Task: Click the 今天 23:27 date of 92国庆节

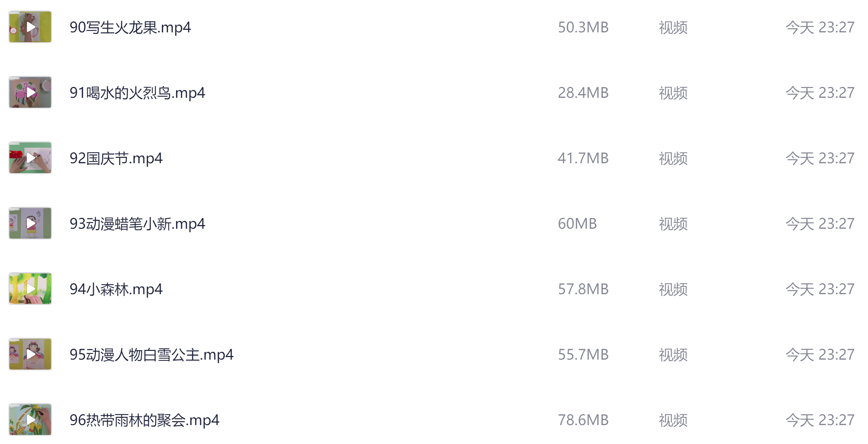Action: pyautogui.click(x=820, y=158)
